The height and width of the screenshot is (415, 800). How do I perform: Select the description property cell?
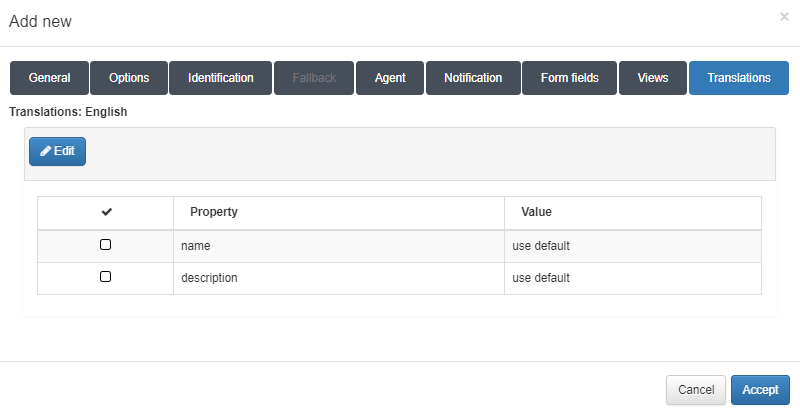(x=209, y=278)
